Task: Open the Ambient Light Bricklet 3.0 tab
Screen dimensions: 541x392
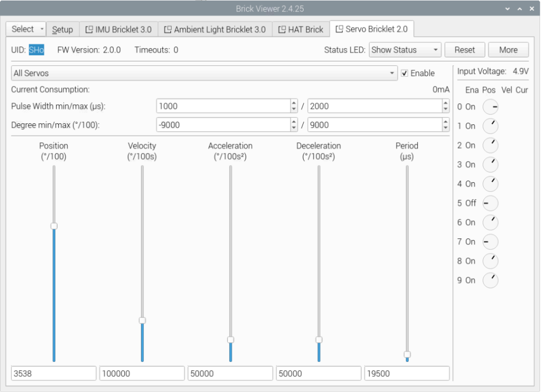Action: pyautogui.click(x=215, y=30)
